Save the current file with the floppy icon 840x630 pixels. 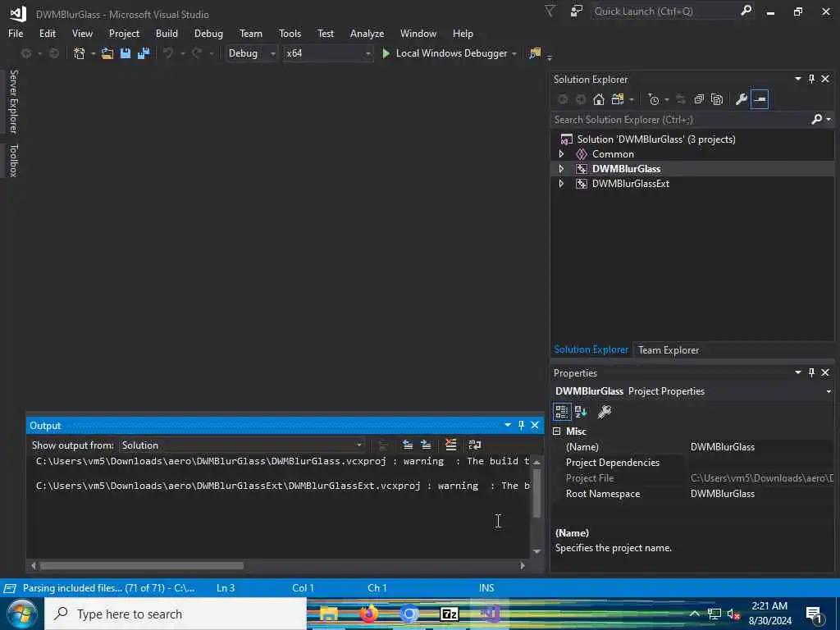[126, 53]
